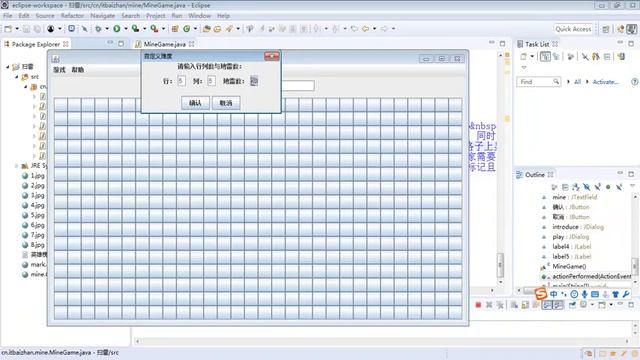Click the Task List Categorized view icon

545,56
